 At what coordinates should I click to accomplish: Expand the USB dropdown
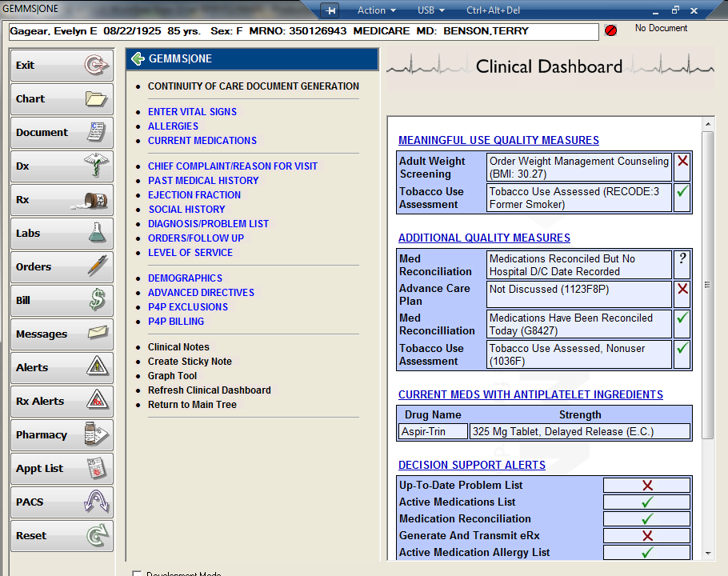pyautogui.click(x=430, y=10)
